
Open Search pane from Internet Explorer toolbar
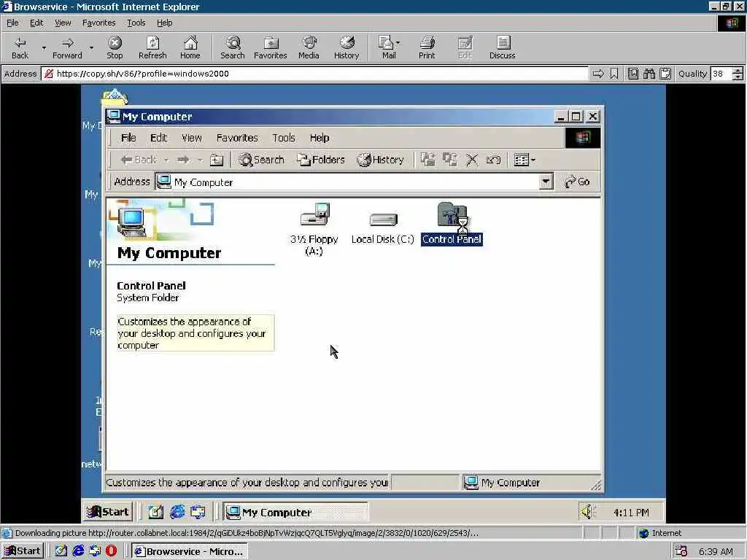pyautogui.click(x=233, y=47)
